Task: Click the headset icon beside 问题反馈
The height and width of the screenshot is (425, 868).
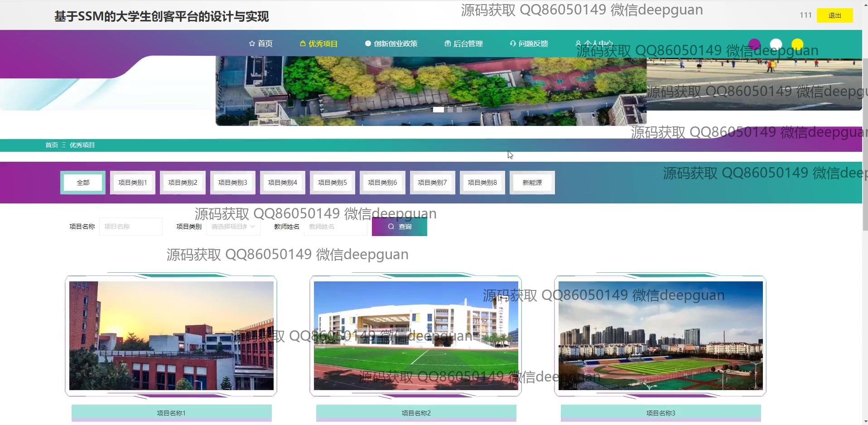Action: tap(513, 43)
